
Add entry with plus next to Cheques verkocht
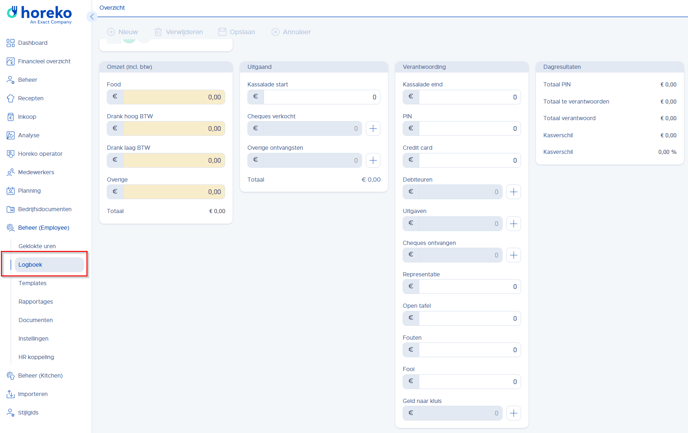click(373, 129)
